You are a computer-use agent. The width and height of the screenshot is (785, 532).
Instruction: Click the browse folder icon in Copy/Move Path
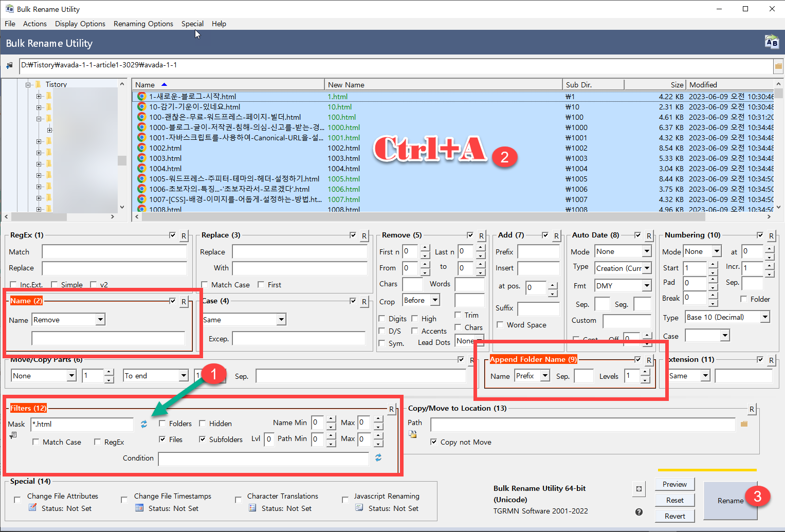744,424
